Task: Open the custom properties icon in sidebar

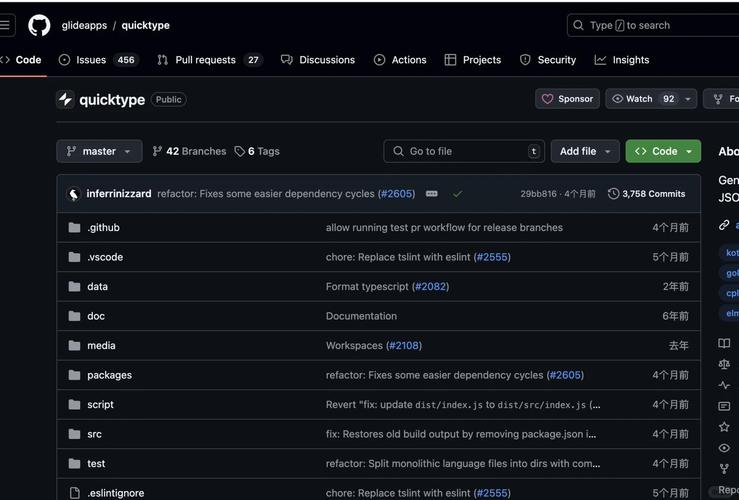Action: 724,406
